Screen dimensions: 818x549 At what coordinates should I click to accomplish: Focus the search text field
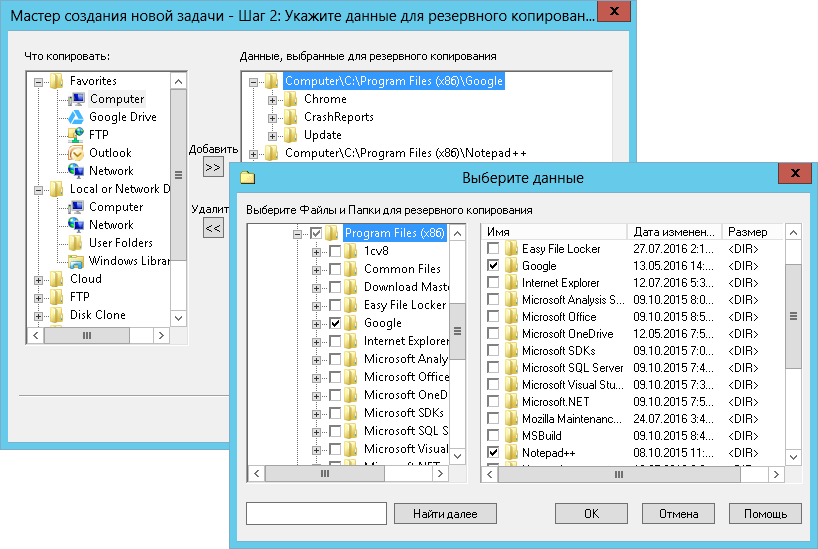[x=316, y=514]
